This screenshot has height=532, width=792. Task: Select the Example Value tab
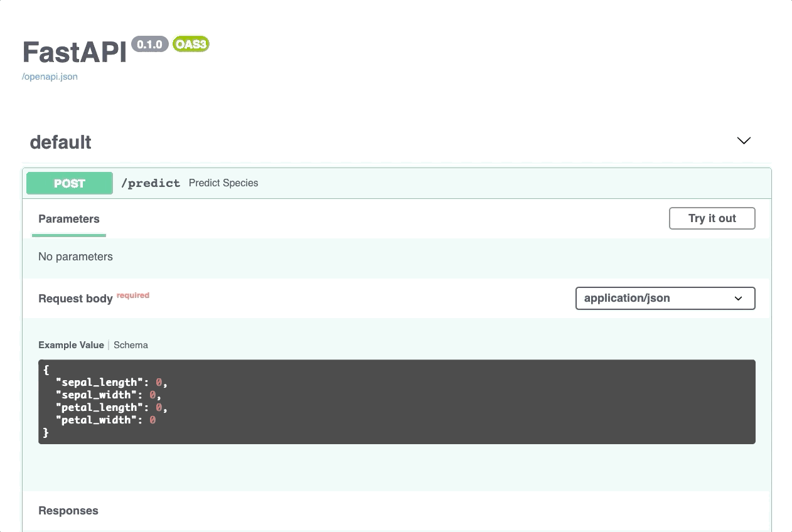coord(71,345)
